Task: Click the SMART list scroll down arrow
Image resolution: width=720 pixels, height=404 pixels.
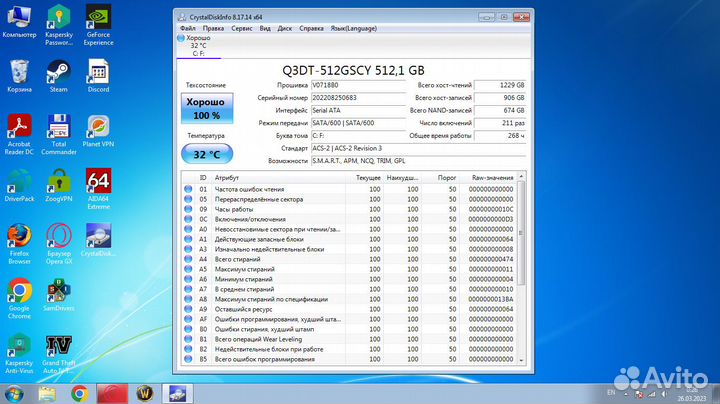Action: coord(521,361)
